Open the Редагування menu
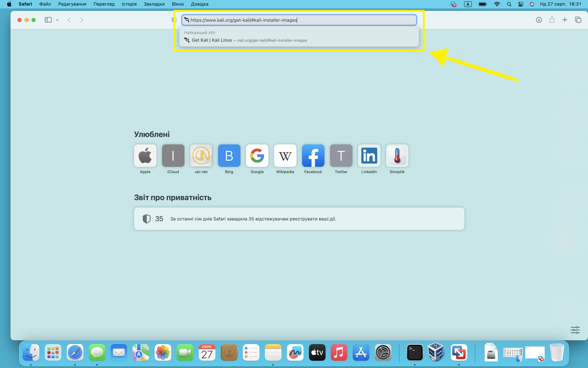Screen dimensions: 588x368 pos(72,4)
